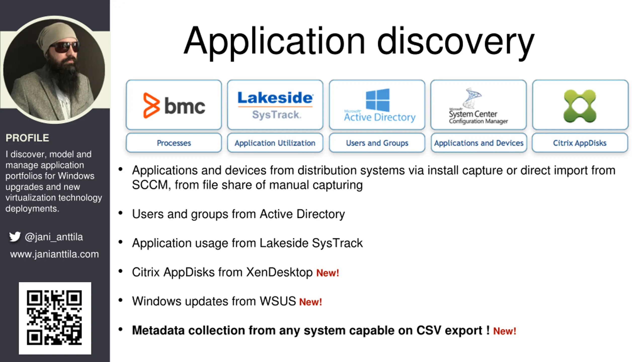This screenshot has height=362, width=644.
Task: Click the Application usage from Lakeside SysTrack bullet
Action: (247, 243)
